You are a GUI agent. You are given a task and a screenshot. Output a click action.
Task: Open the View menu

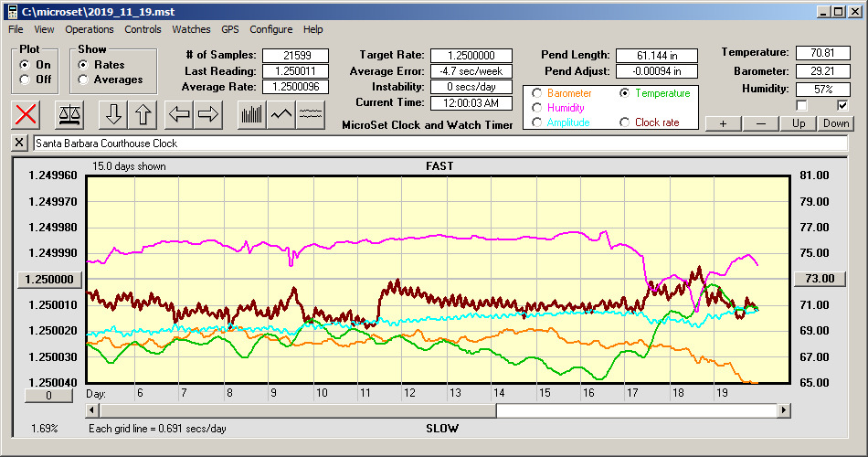pyautogui.click(x=44, y=29)
